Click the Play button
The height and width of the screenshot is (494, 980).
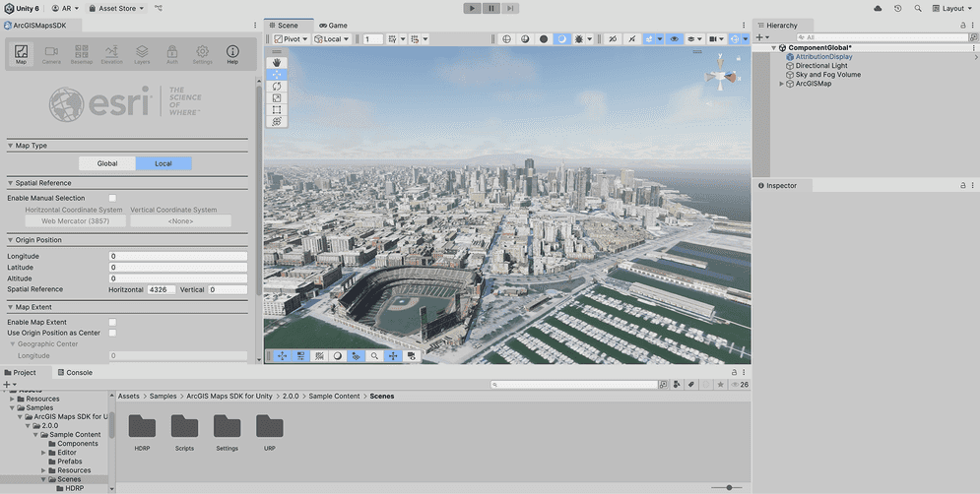[x=473, y=8]
